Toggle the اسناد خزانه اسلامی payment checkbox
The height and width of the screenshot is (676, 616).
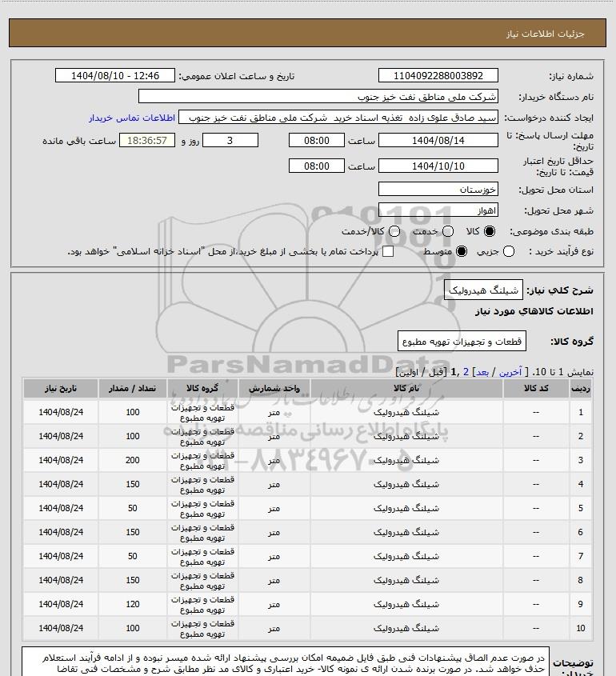click(388, 251)
